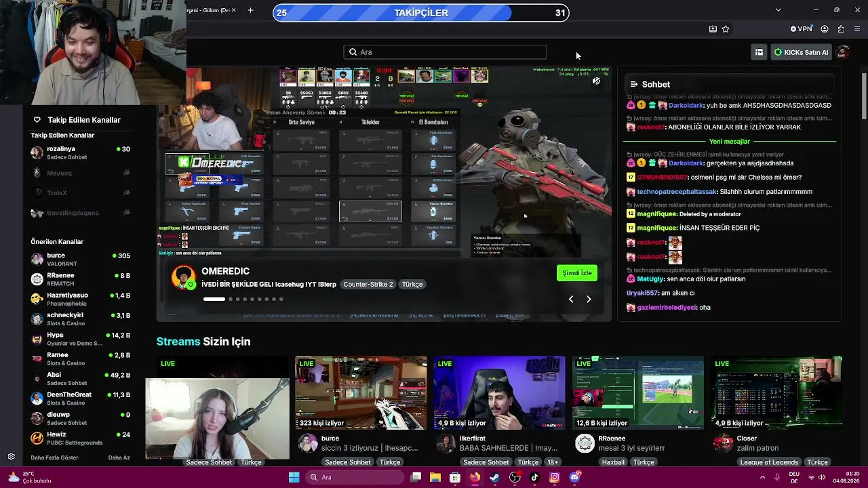Image resolution: width=868 pixels, height=488 pixels.
Task: Open the offline Meyusq channel in sidebar
Action: click(80, 173)
